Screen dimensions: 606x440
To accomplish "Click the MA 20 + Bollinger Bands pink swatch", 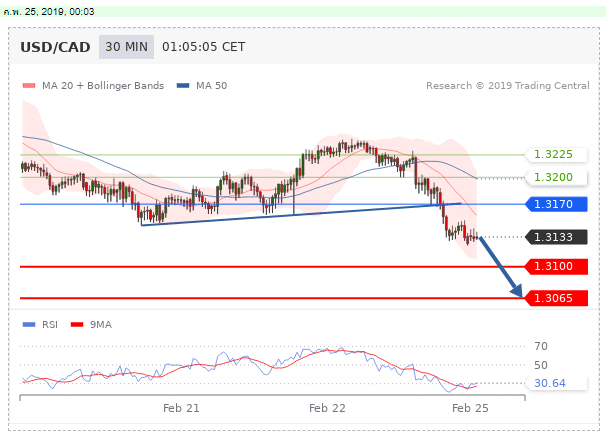I will (29, 85).
